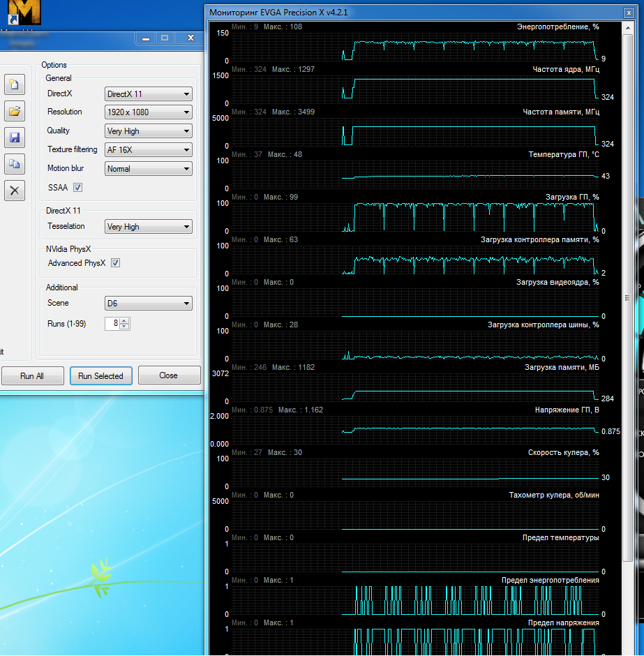
Task: Click the Open folder icon in benchmark sidebar
Action: pos(15,111)
